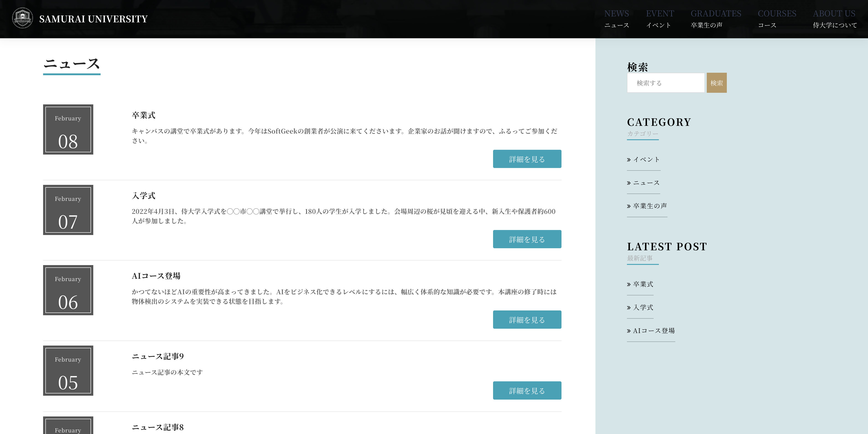Viewport: 868px width, 434px height.
Task: Open the COURSES コース menu item
Action: [777, 19]
